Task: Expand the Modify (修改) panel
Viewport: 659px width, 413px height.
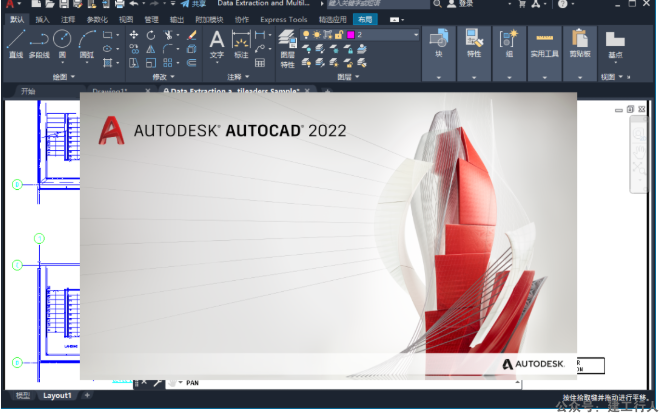Action: click(163, 76)
